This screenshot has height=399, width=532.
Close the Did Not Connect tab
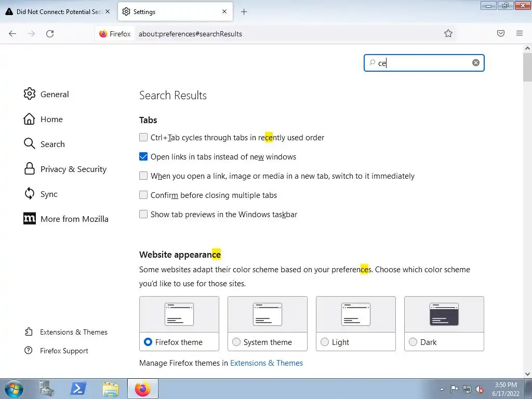click(108, 11)
